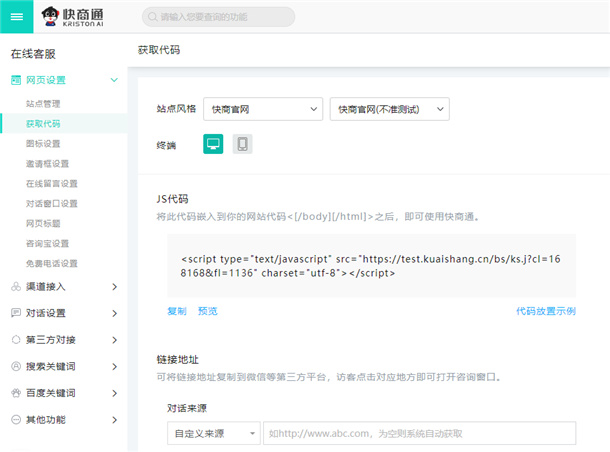610x452 pixels.
Task: Click the 百度关键词 paw icon
Action: tap(16, 393)
